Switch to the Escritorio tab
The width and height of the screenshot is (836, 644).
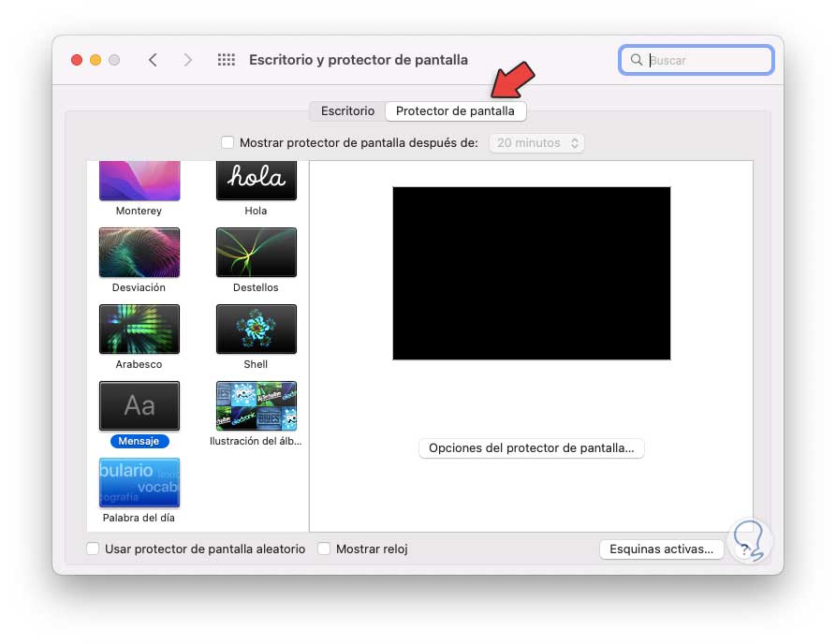[347, 110]
